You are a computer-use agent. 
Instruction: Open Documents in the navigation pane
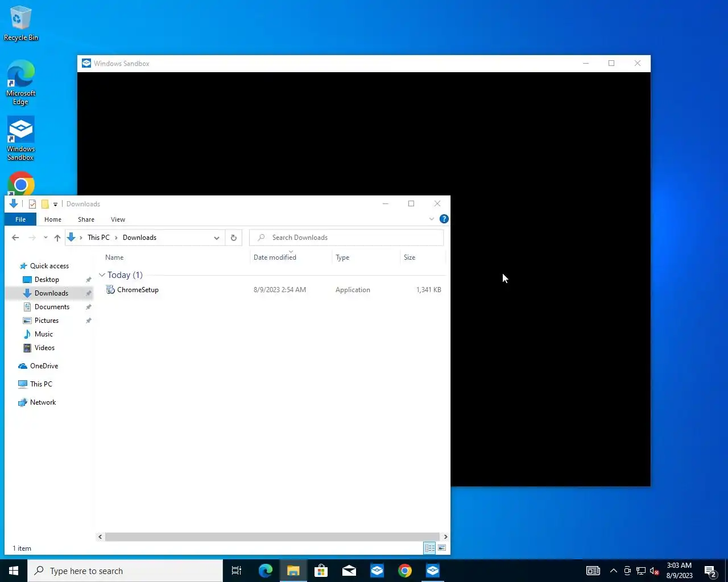pos(52,307)
